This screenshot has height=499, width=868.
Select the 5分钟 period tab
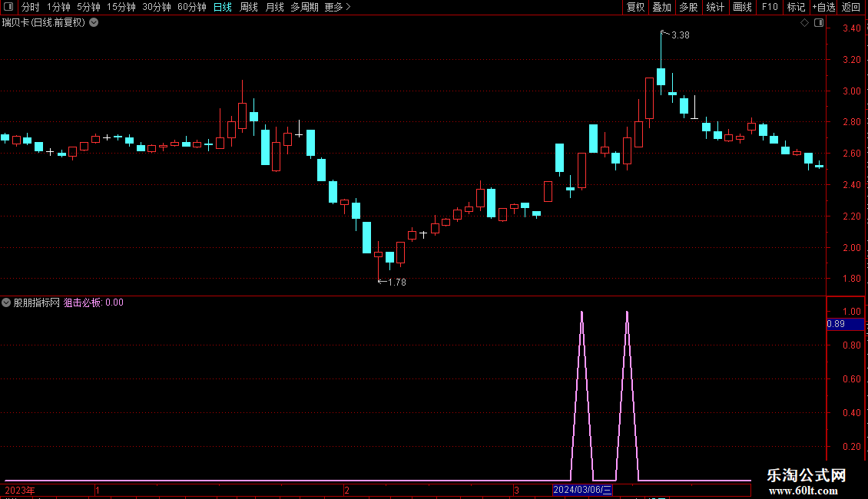pos(88,7)
